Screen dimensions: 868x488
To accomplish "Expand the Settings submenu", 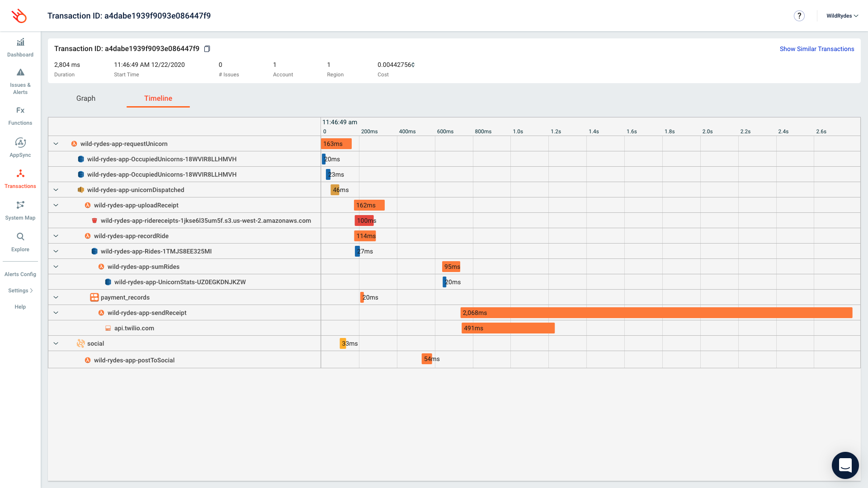I will click(20, 291).
